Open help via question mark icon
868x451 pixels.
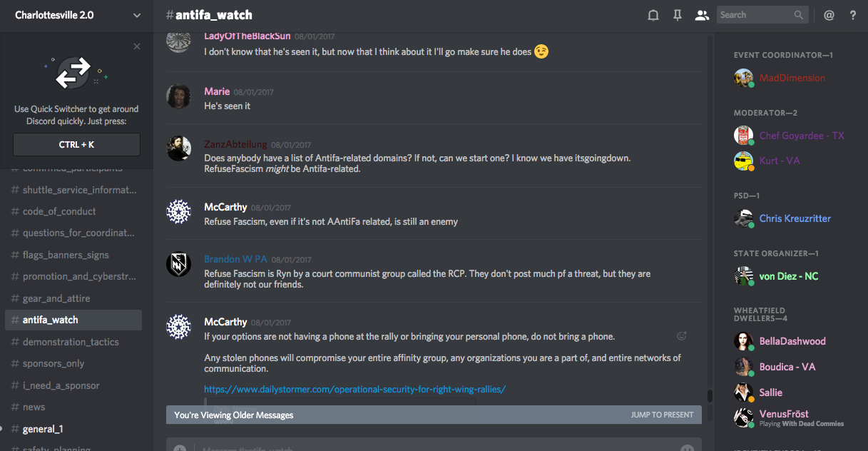(853, 15)
